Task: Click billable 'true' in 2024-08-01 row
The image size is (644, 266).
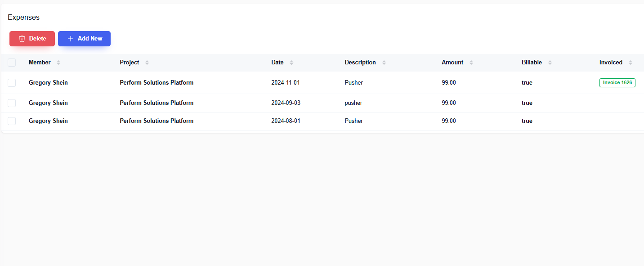Action: [527, 121]
